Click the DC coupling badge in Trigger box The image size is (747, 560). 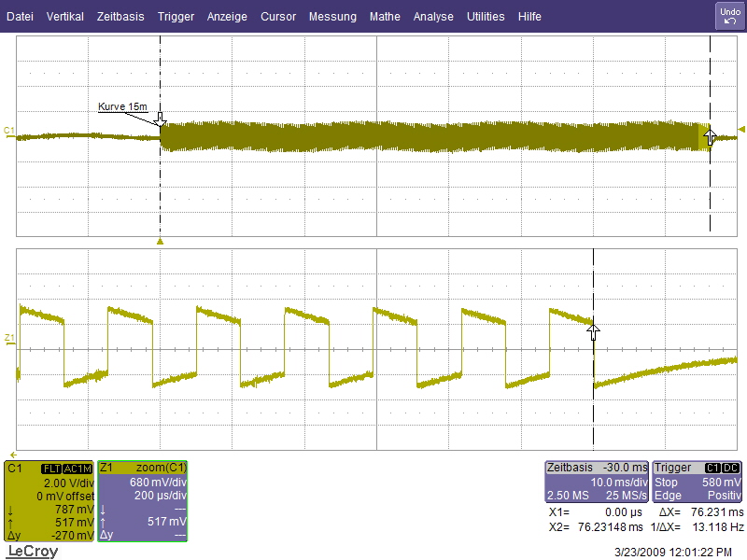click(731, 469)
